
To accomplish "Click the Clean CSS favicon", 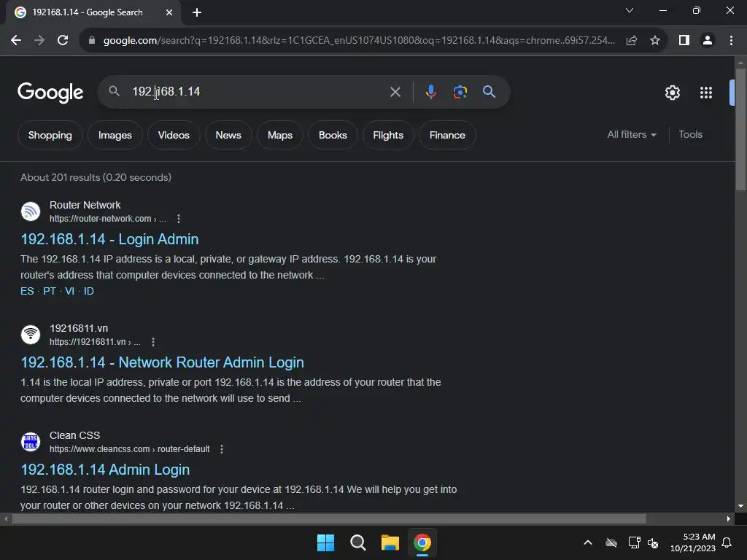I will (x=31, y=442).
